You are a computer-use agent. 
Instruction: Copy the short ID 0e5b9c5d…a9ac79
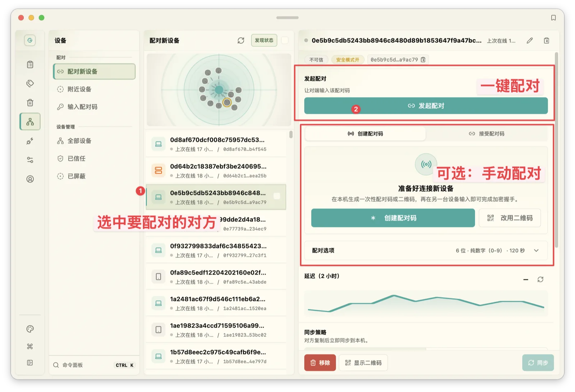[x=423, y=60]
